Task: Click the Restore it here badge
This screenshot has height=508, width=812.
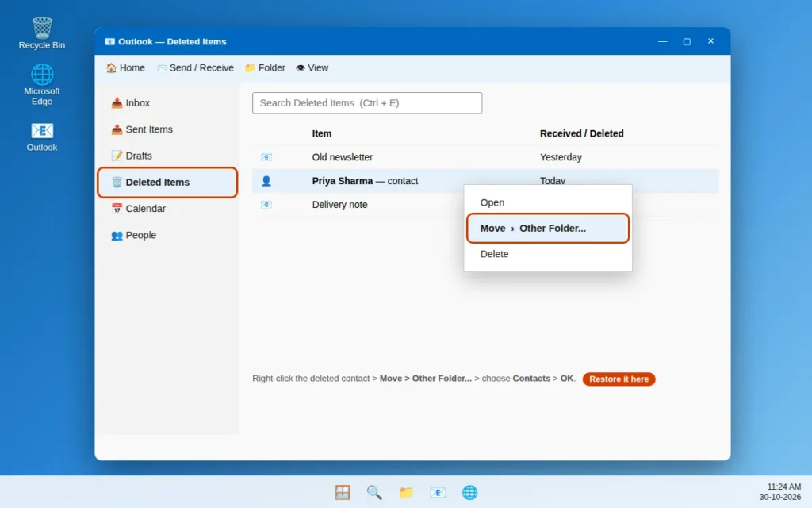Action: pyautogui.click(x=619, y=379)
